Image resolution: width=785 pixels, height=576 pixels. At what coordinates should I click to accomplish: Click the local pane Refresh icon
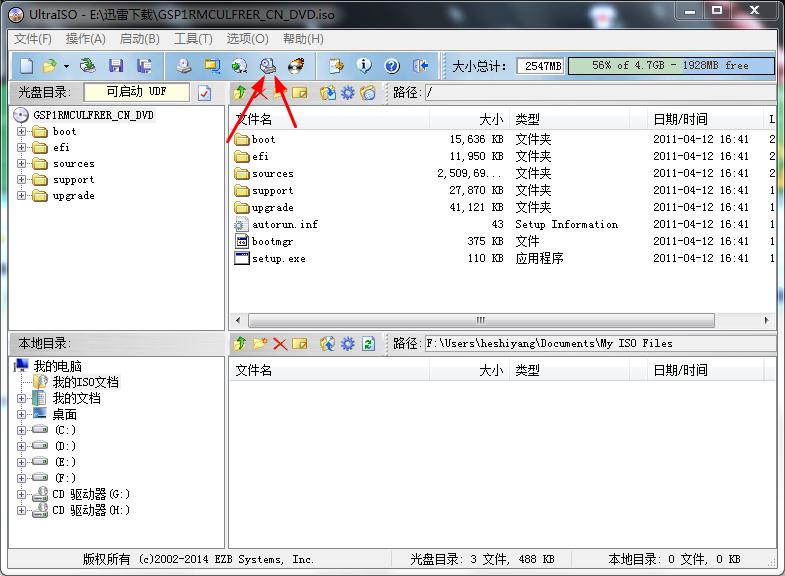(x=368, y=344)
